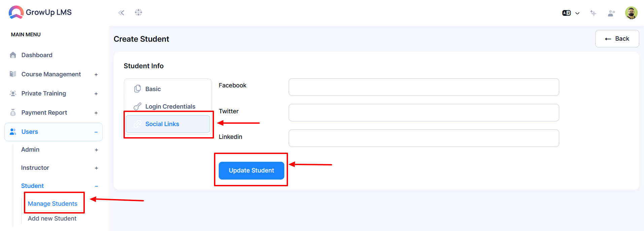Select the Social Links tab
Image resolution: width=644 pixels, height=231 pixels.
click(x=168, y=124)
